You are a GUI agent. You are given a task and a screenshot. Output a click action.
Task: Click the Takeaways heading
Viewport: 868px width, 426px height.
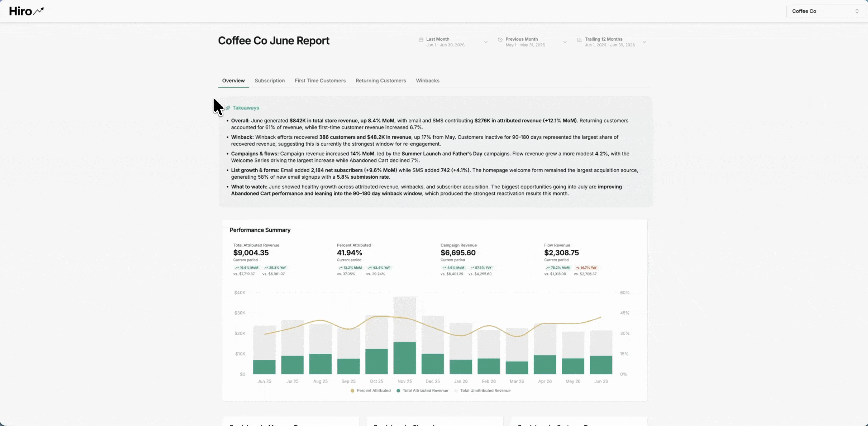pyautogui.click(x=246, y=108)
